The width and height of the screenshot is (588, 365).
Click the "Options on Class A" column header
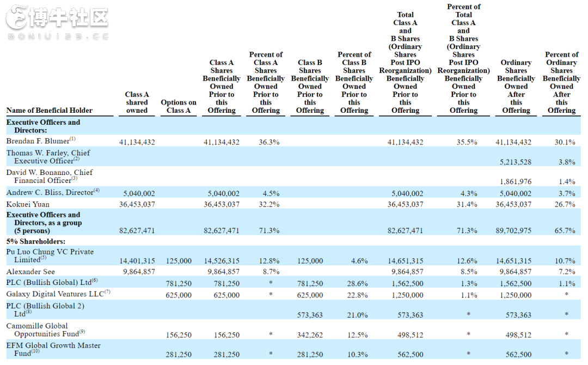coord(179,106)
